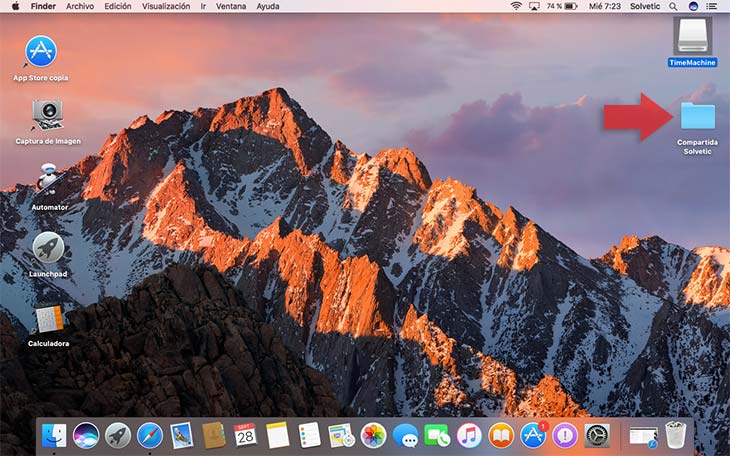
Task: Open purple Feedback Assistant in Dock
Action: coord(565,436)
